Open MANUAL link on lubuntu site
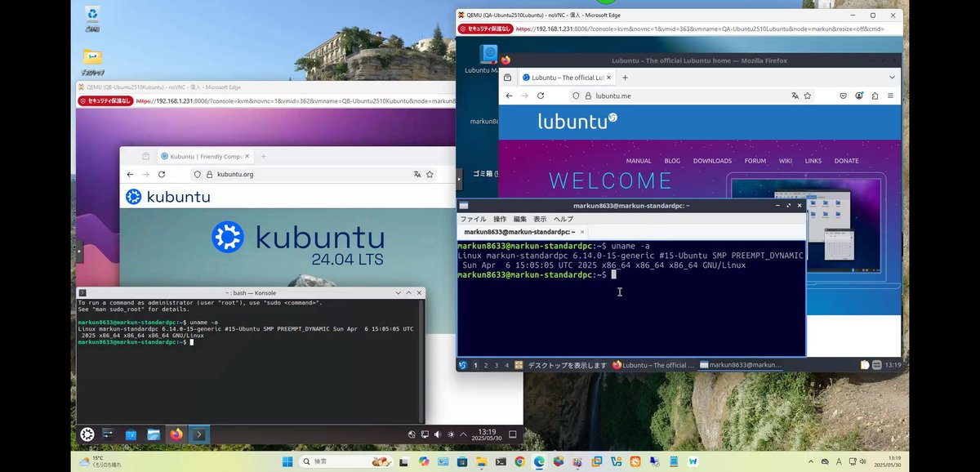 coord(639,161)
